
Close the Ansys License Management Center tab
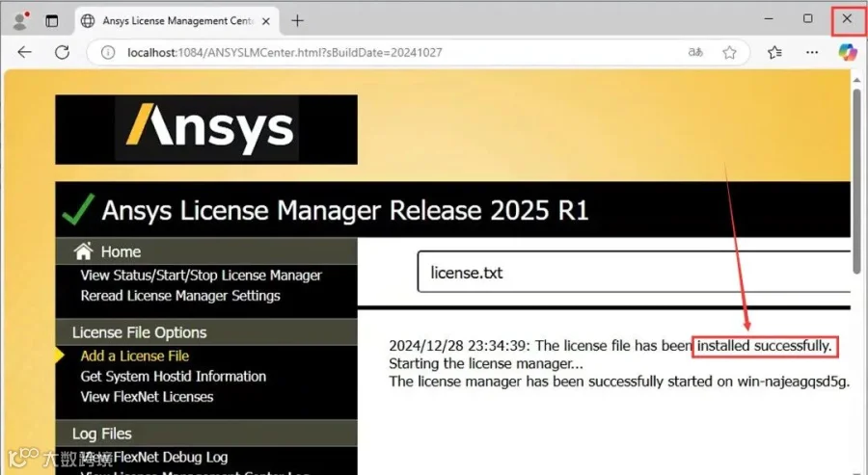point(266,21)
